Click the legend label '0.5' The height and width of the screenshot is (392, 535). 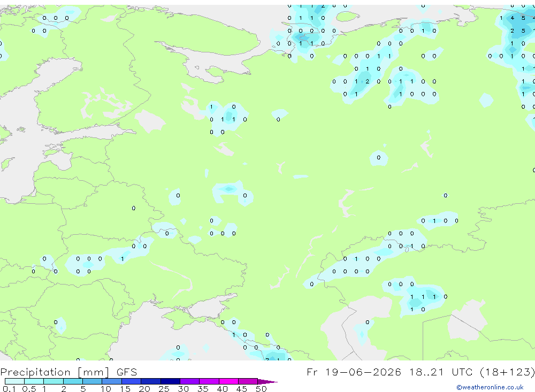pos(29,389)
